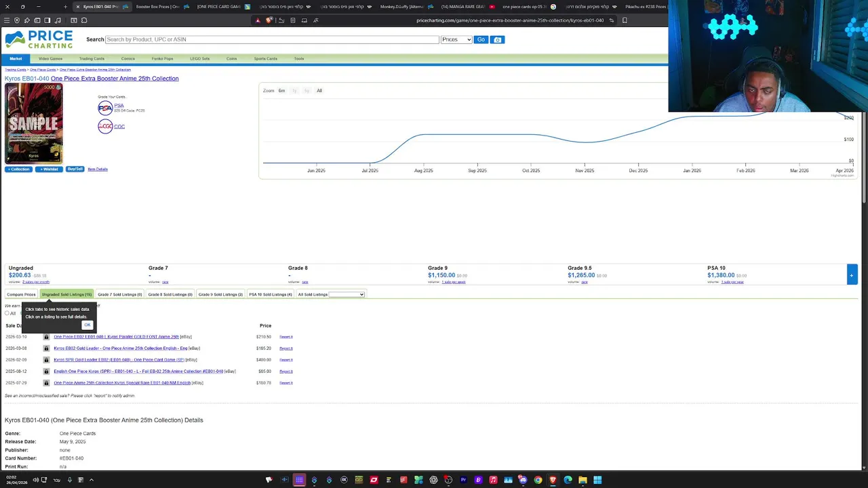The width and height of the screenshot is (868, 488).
Task: Open the Item Details link
Action: coord(98,169)
